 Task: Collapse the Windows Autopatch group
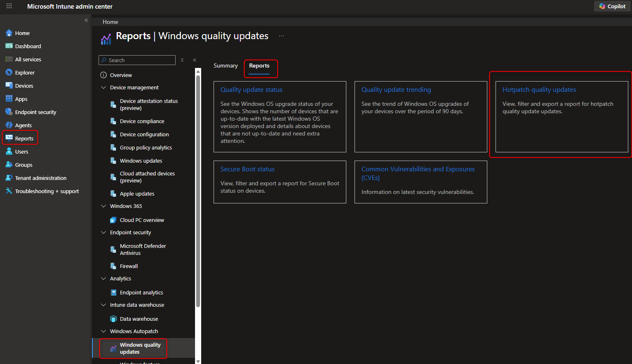[103, 331]
